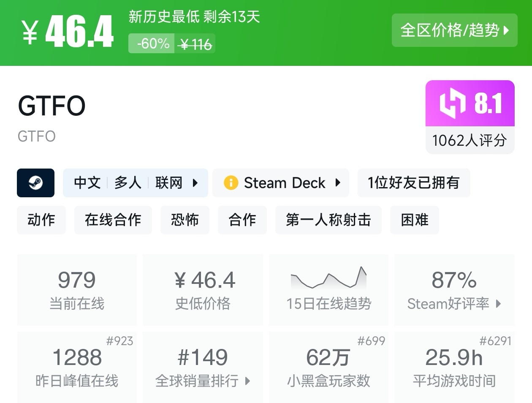Click the 在线合作 tag

(x=113, y=220)
